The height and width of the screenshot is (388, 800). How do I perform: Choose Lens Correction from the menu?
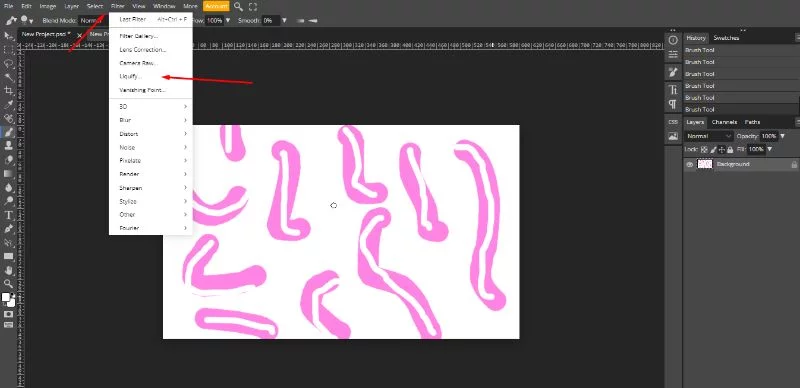151,50
